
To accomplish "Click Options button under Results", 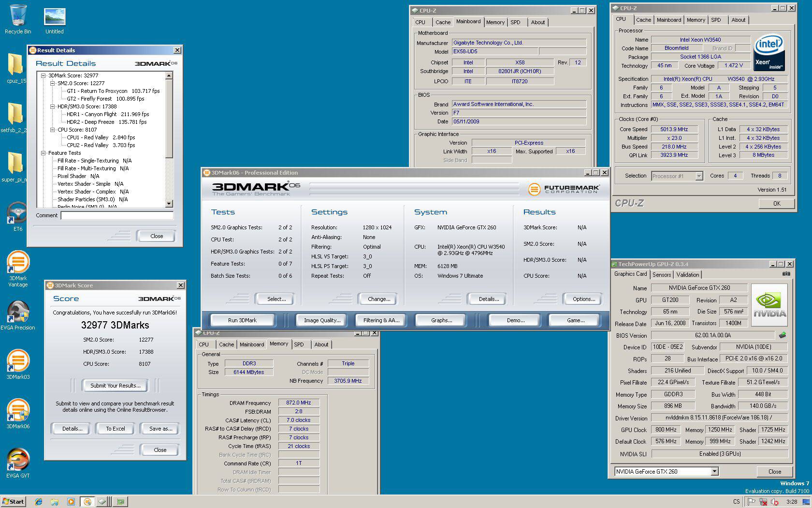I will [584, 299].
